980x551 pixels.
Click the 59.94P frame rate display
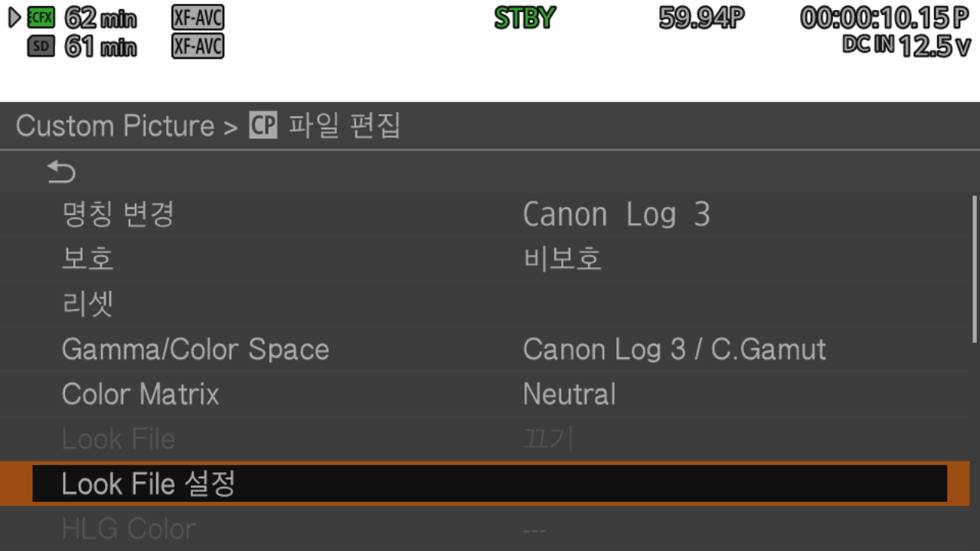coord(701,18)
